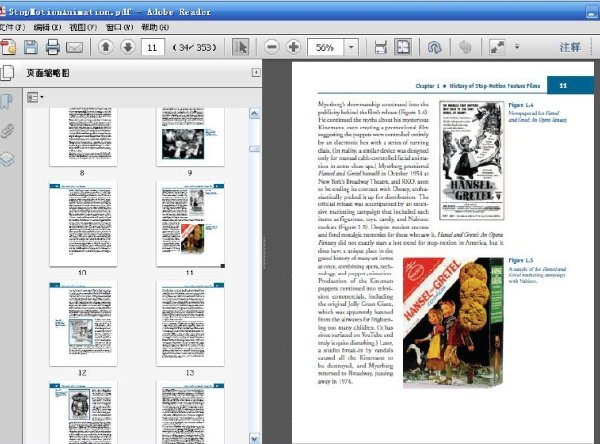Click the greyed comment bubble toolbar icon
This screenshot has width=600, height=444.
click(465, 47)
